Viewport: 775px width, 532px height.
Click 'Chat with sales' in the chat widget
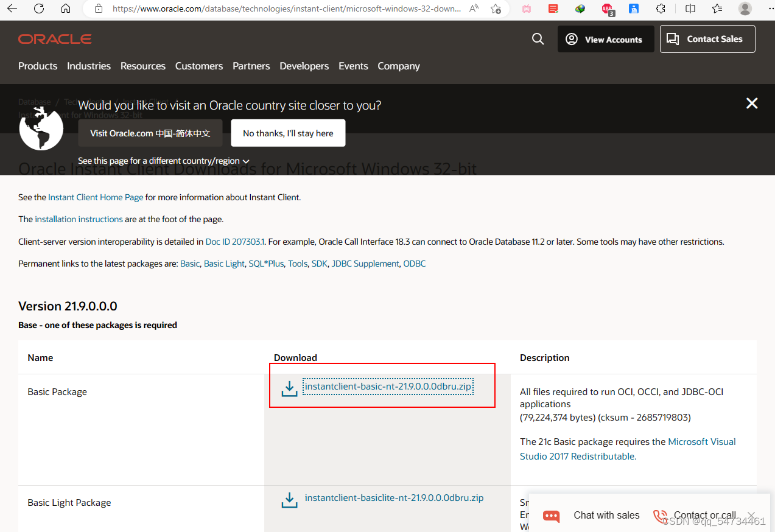606,516
